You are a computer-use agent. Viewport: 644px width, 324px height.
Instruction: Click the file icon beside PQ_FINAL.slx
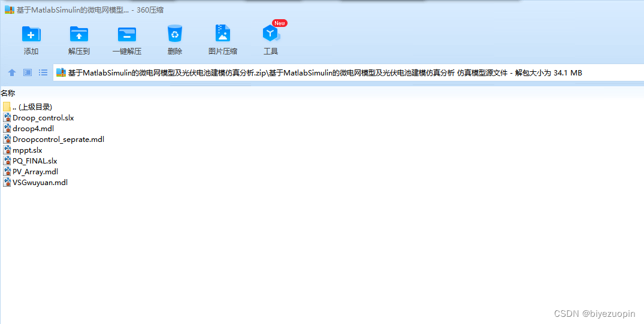(7, 161)
